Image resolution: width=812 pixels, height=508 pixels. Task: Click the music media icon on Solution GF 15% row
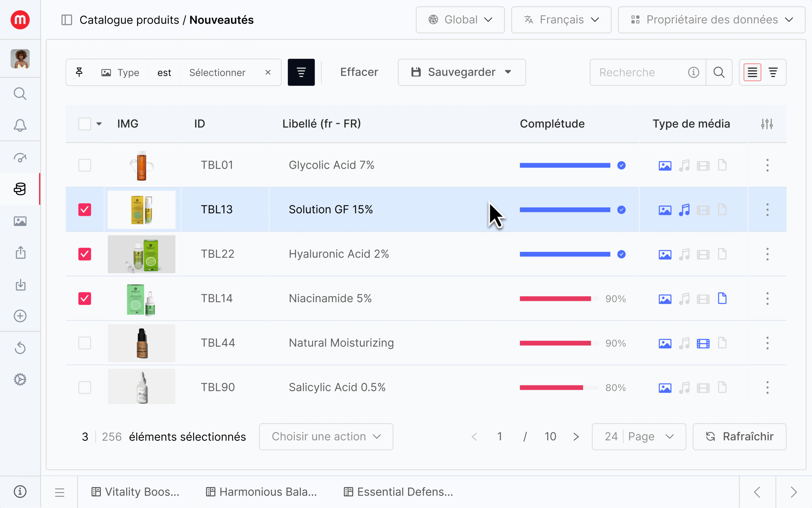684,209
